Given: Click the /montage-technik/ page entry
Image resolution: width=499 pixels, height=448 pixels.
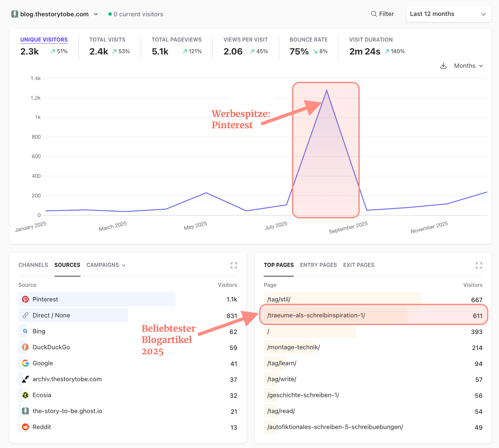Looking at the screenshot, I should pyautogui.click(x=293, y=347).
